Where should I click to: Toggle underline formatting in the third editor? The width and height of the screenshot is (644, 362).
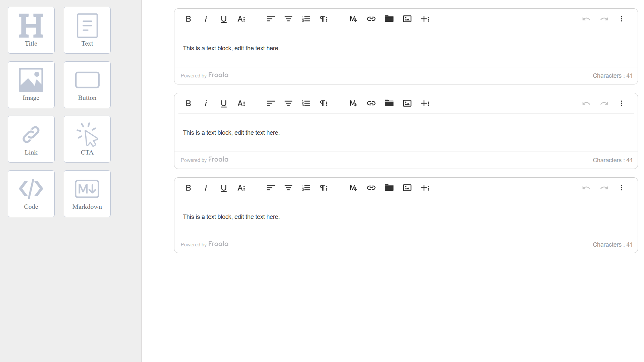point(223,188)
